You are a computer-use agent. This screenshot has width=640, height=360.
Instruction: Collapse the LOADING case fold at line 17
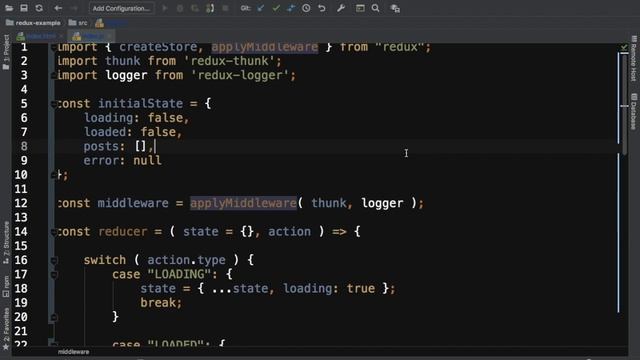pos(53,275)
